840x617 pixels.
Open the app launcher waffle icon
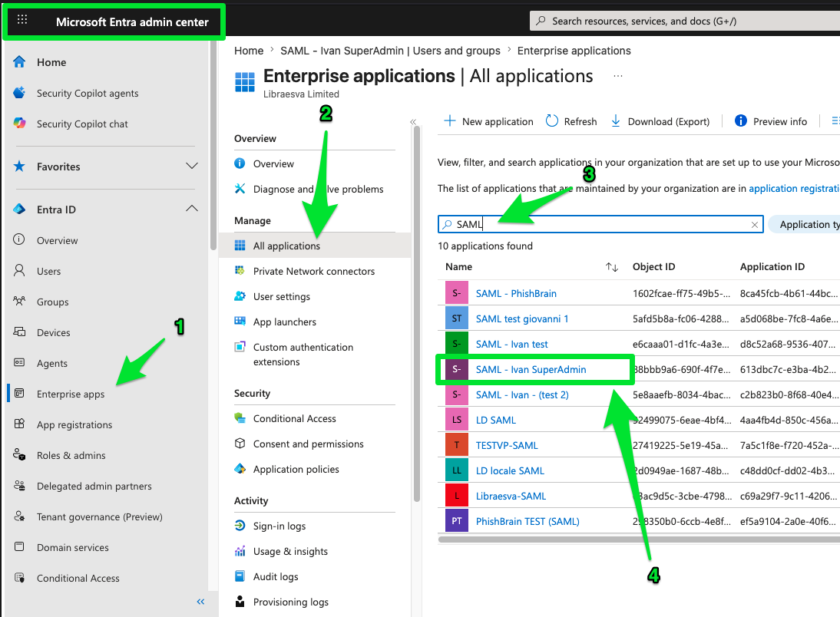coord(22,20)
